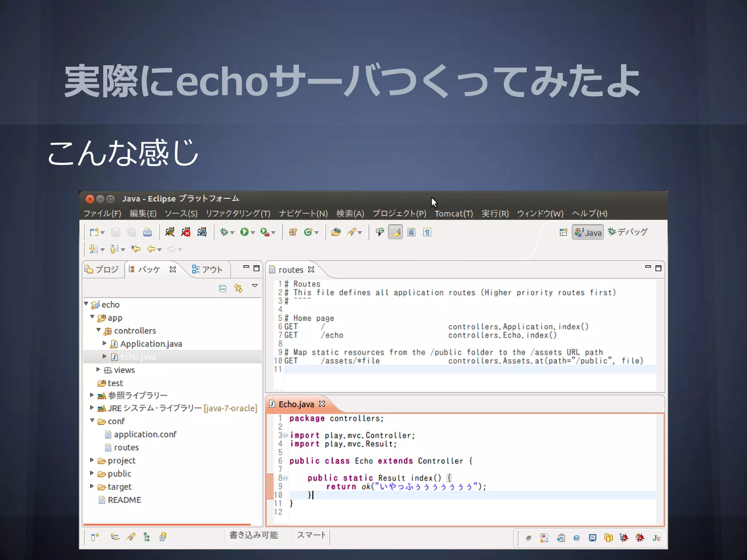Click the Print icon in the toolbar
747x560 pixels.
[147, 232]
